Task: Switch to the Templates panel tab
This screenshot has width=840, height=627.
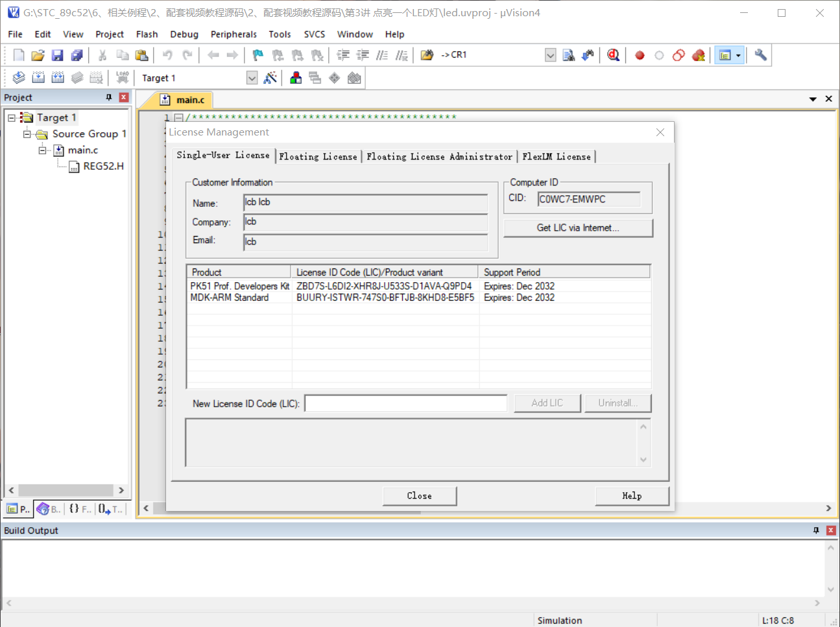Action: tap(110, 510)
